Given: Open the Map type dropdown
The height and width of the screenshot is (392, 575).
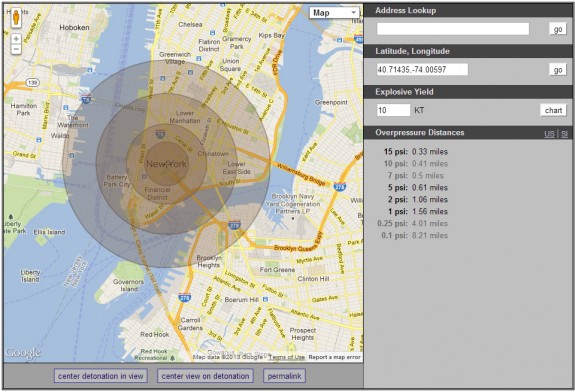Looking at the screenshot, I should [x=334, y=13].
